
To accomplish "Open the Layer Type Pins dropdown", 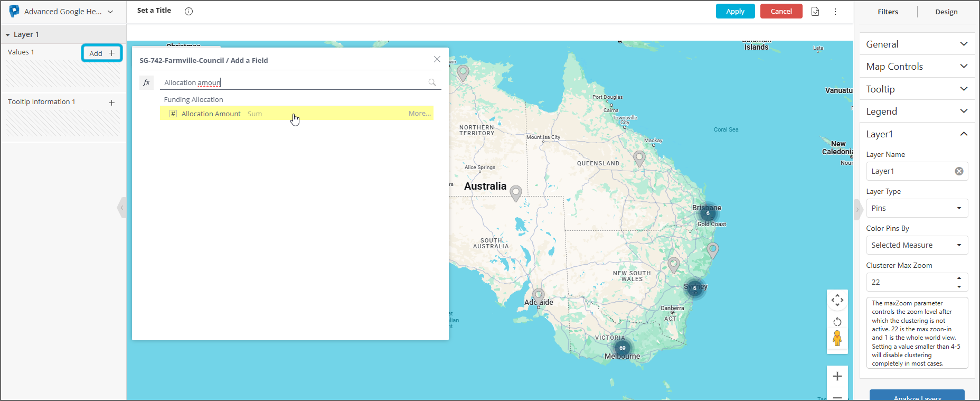I will tap(917, 208).
